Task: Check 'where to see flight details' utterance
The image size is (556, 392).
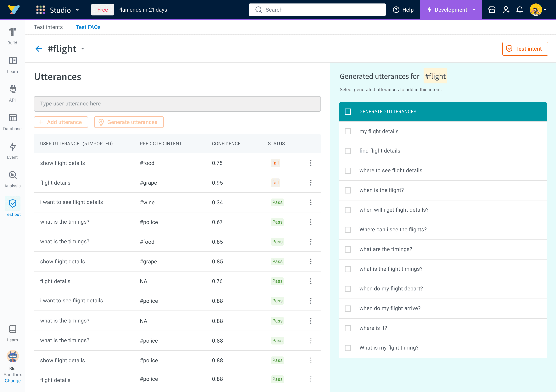Action: (348, 171)
